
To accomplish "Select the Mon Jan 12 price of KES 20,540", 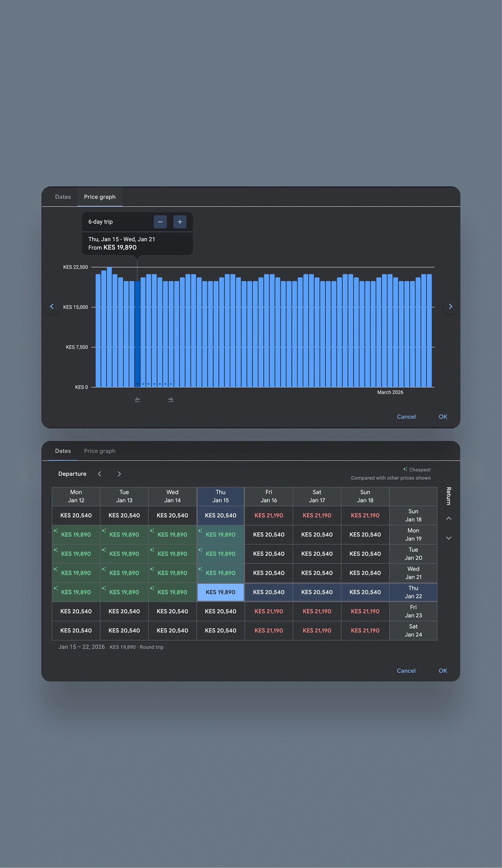I will click(76, 515).
